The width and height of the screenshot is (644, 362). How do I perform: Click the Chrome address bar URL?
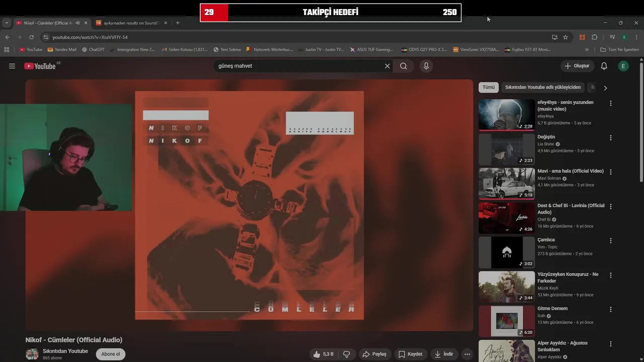coord(90,37)
